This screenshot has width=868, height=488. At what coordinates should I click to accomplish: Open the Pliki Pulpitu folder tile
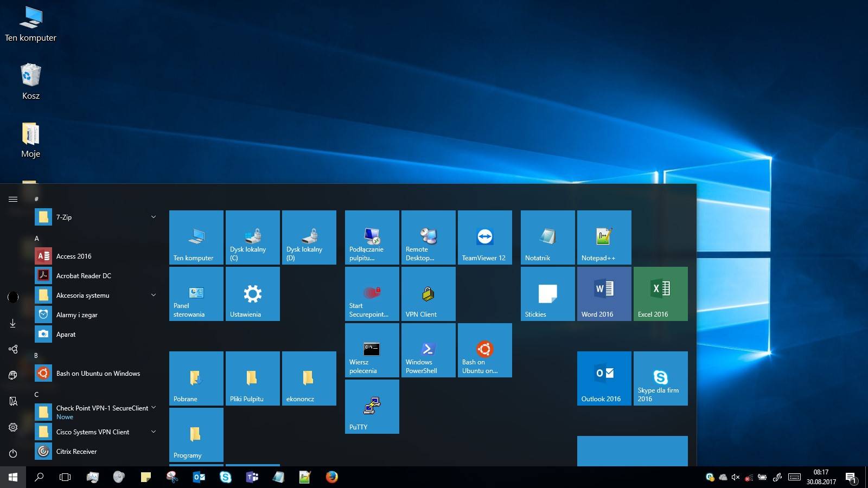[x=253, y=378]
